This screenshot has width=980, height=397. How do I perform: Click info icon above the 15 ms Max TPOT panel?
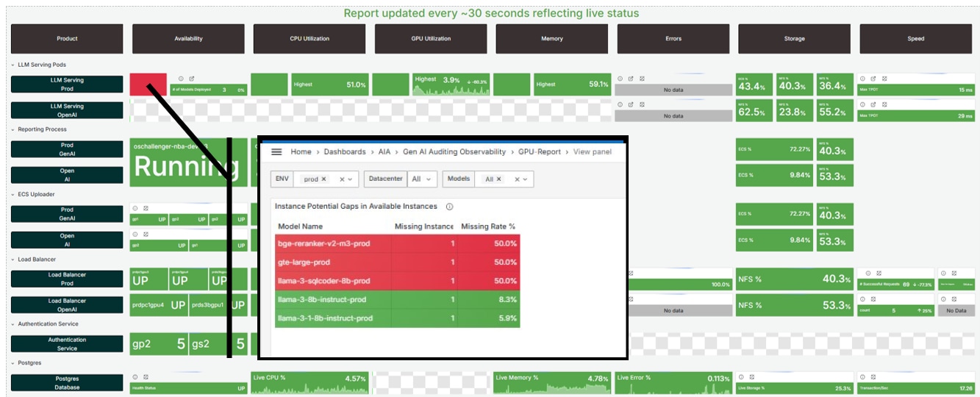click(x=863, y=79)
